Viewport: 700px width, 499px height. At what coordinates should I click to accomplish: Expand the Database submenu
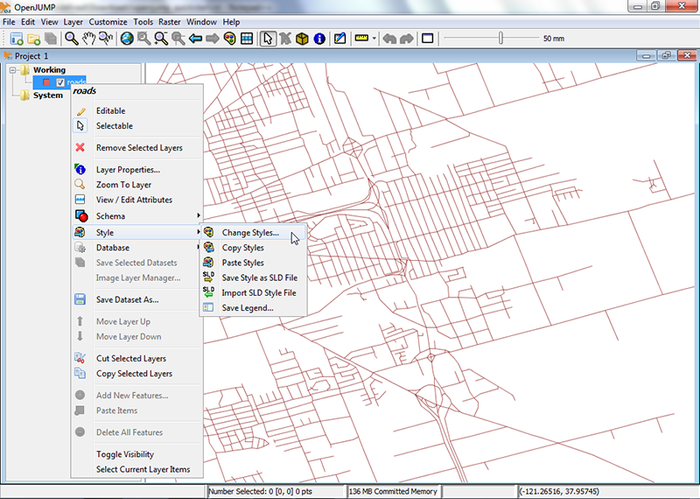137,248
